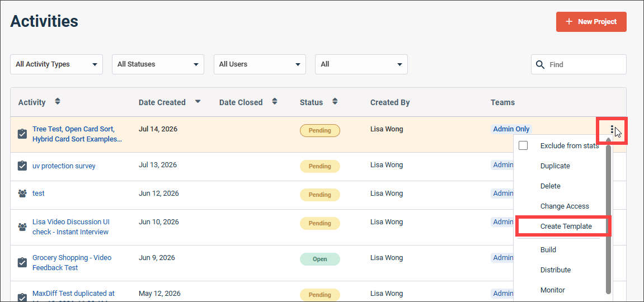This screenshot has width=644, height=302.
Task: Open MaxDiff Test duplicated activity link
Action: pyautogui.click(x=73, y=295)
